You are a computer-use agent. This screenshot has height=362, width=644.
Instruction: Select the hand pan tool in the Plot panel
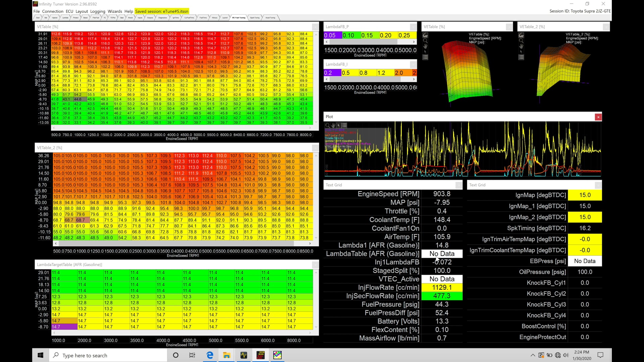(x=333, y=125)
